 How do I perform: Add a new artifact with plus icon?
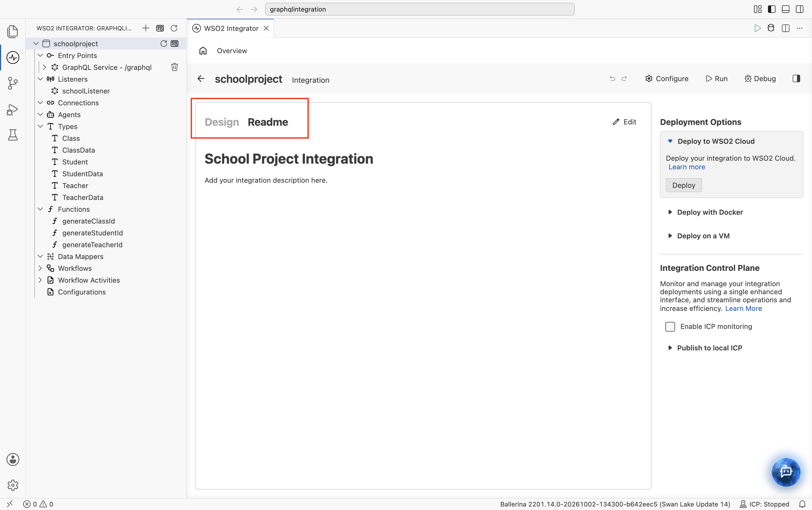[146, 28]
